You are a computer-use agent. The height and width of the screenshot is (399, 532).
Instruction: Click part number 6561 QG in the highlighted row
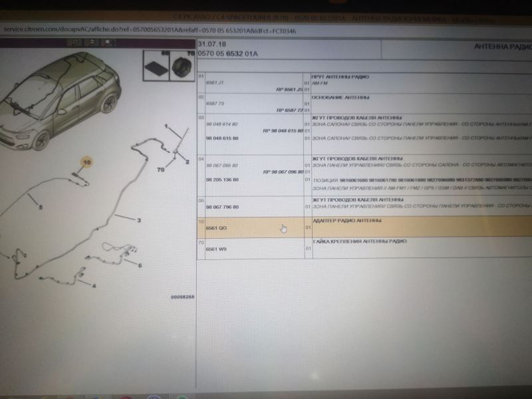217,227
